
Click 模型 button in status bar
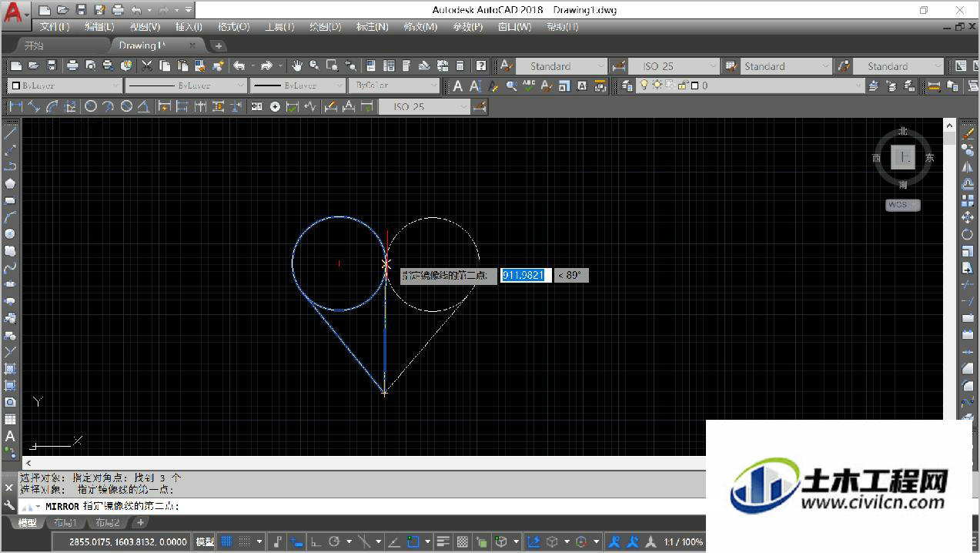tap(205, 541)
